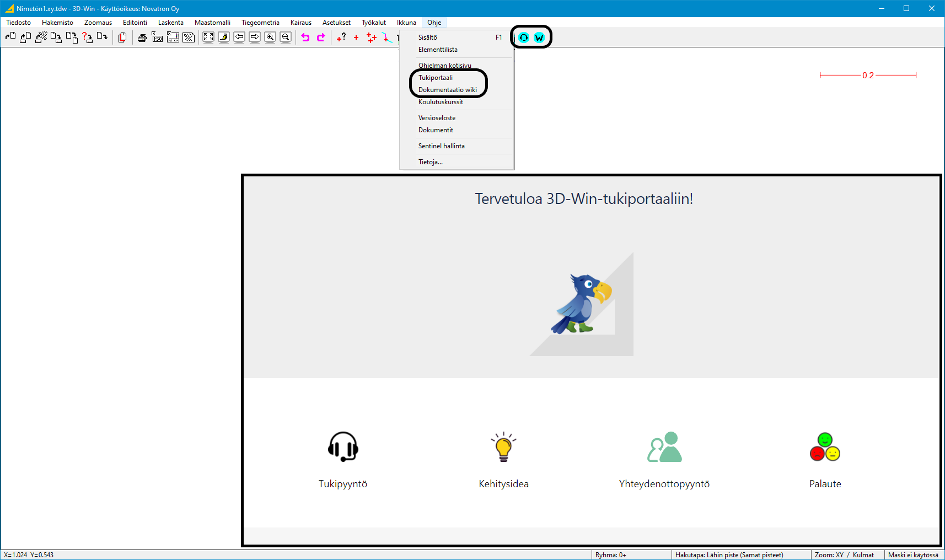Click the cyan W wiki icon
This screenshot has width=945, height=560.
[x=539, y=37]
